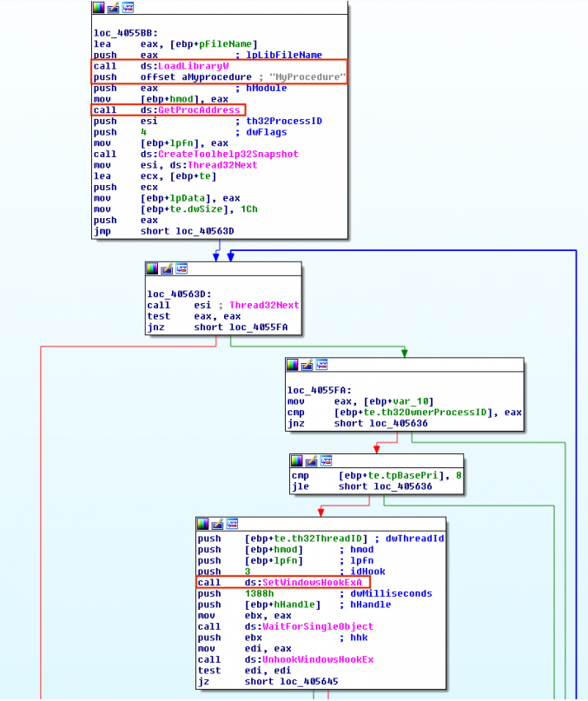Click 'mov ebx, eax' line in hook block
Image resolution: width=588 pixels, height=701 pixels.
coord(245,616)
